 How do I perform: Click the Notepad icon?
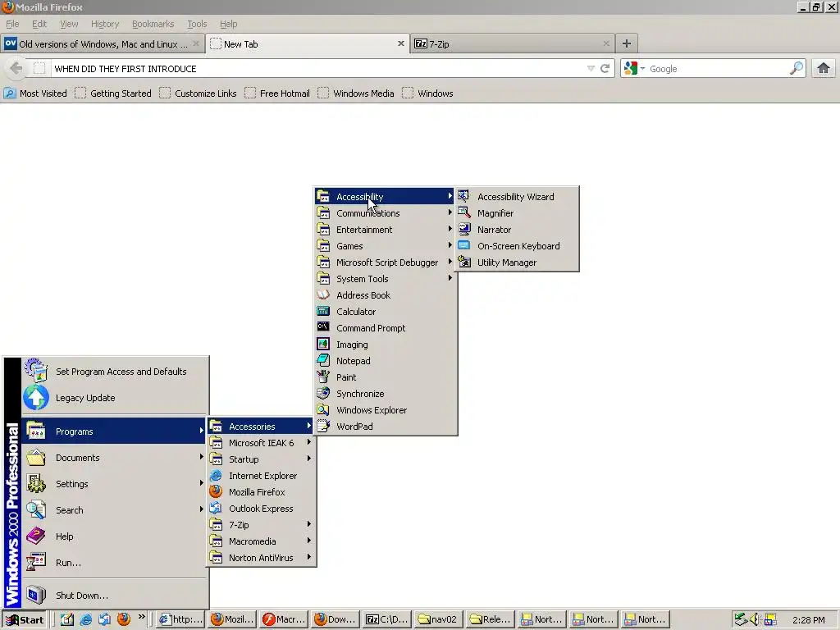point(323,361)
